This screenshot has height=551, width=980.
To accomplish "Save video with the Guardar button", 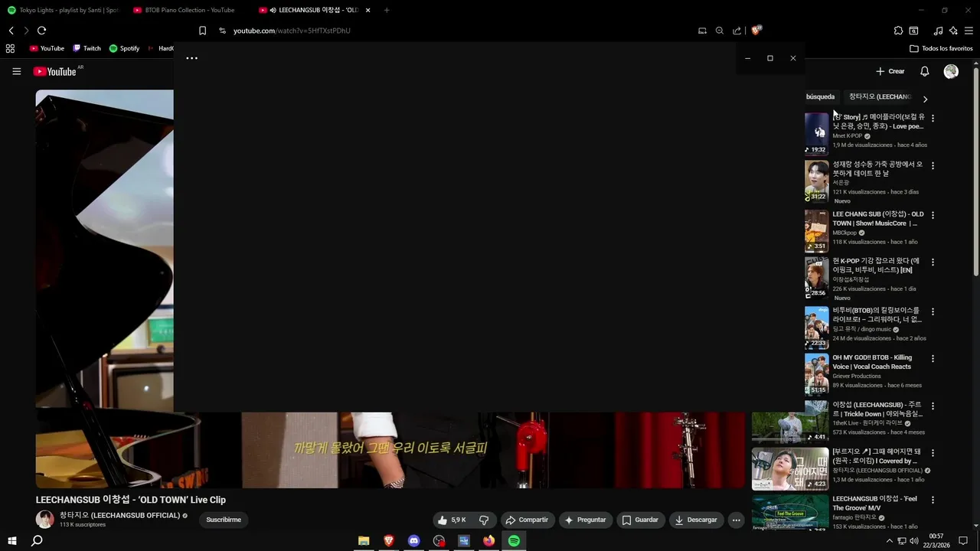I will pyautogui.click(x=640, y=520).
